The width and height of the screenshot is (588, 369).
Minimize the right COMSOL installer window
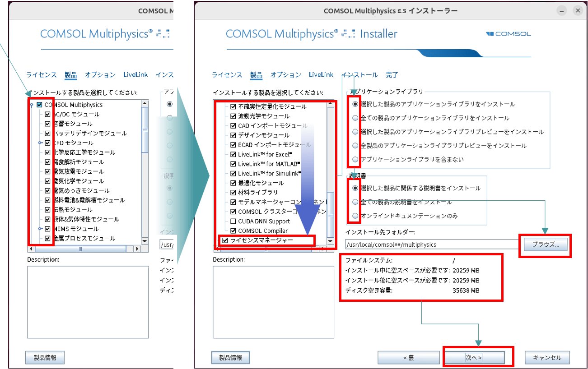(x=561, y=11)
